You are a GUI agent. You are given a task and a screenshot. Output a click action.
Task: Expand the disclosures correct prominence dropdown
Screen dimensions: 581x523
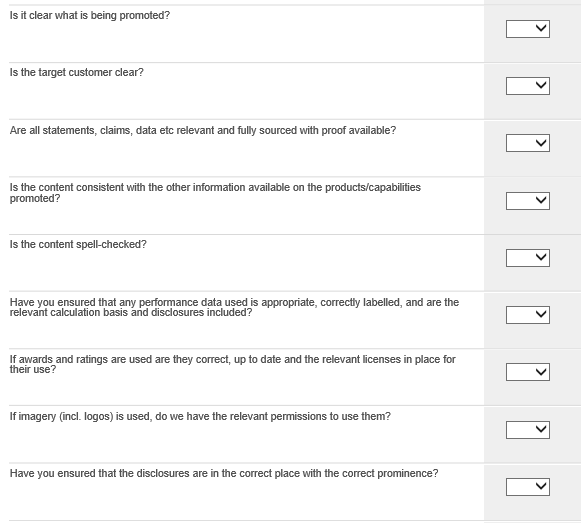pos(528,487)
